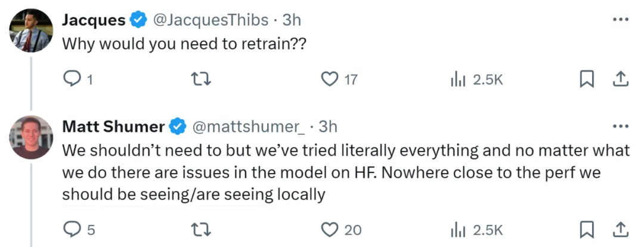Screen dimensions: 644x247
Task: Like Jacques's tweet with 17 likes
Action: pos(329,79)
